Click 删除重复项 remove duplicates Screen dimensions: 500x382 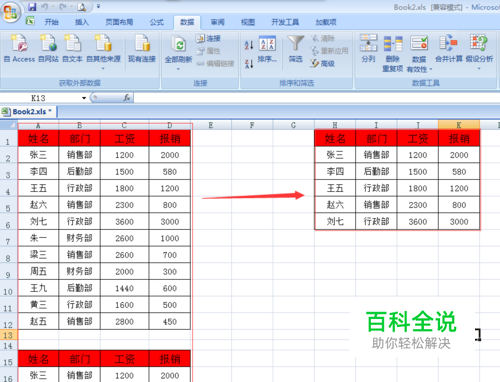[393, 53]
